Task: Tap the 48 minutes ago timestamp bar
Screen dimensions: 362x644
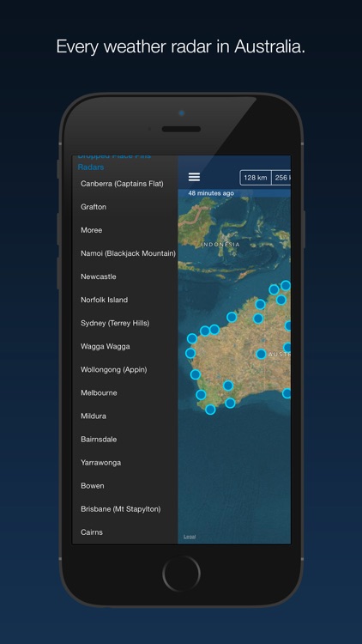Action: 234,193
